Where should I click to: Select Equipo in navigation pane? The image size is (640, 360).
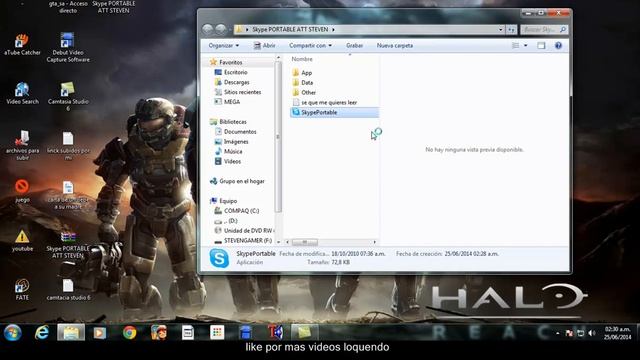click(228, 201)
